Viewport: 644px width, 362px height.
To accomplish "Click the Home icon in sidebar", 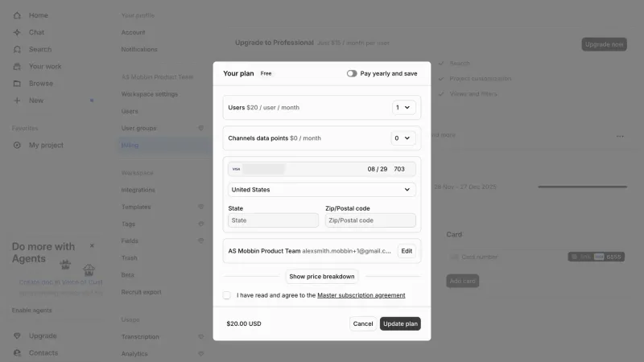I will tap(17, 15).
